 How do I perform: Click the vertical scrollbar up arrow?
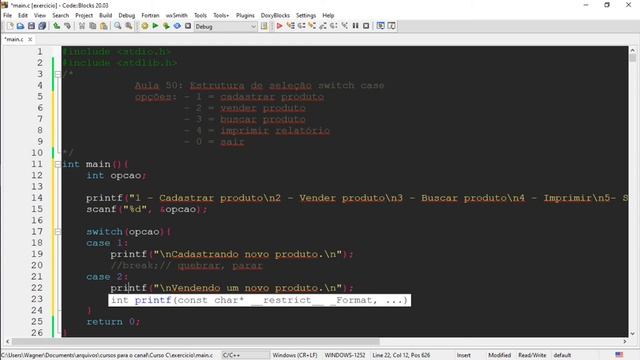(633, 50)
